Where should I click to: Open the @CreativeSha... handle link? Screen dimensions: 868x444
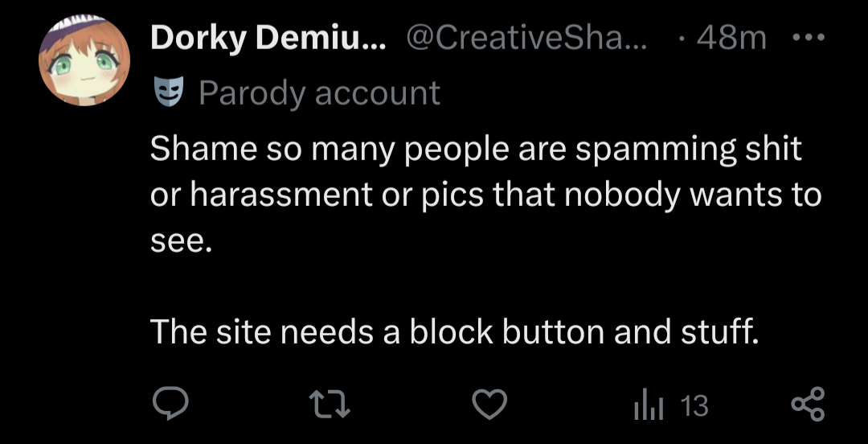tap(530, 38)
